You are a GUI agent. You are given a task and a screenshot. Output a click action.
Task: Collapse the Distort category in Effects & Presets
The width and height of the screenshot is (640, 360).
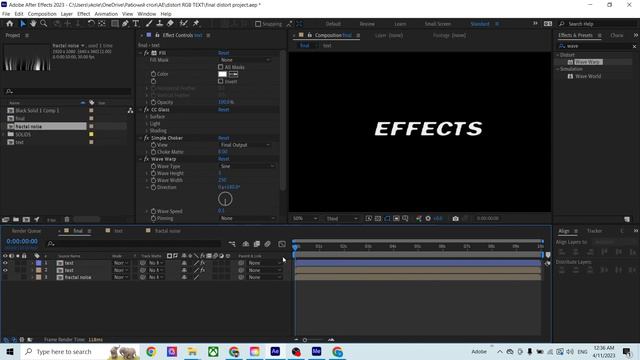[558, 55]
